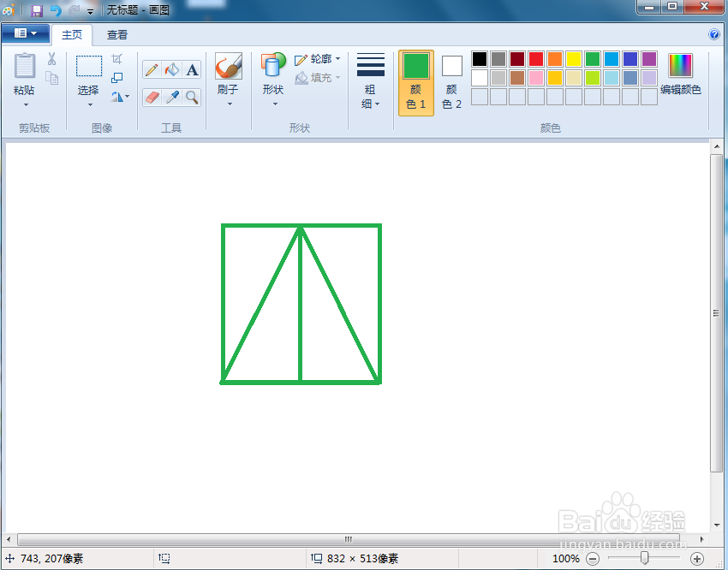Click the Cut scissors icon
728x570 pixels.
(51, 59)
